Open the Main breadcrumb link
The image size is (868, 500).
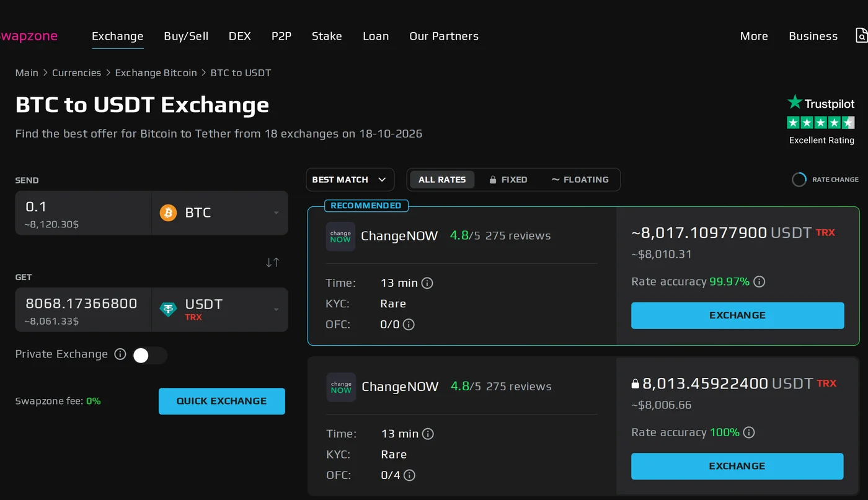pos(27,72)
